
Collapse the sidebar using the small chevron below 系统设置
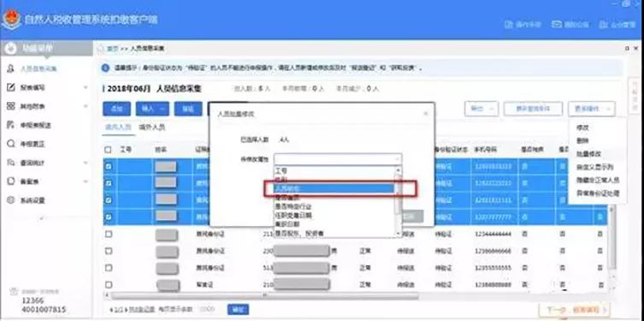[43, 217]
